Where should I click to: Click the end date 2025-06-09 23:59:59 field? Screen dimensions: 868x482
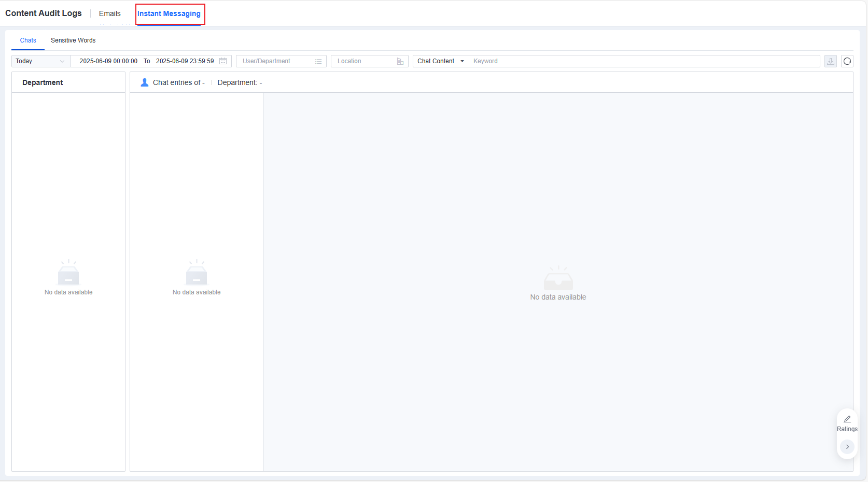tap(185, 61)
